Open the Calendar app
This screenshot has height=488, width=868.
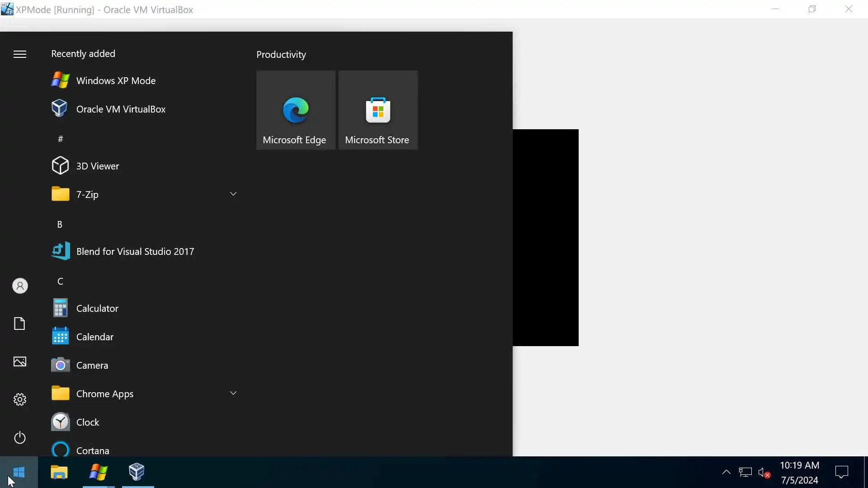(x=94, y=337)
